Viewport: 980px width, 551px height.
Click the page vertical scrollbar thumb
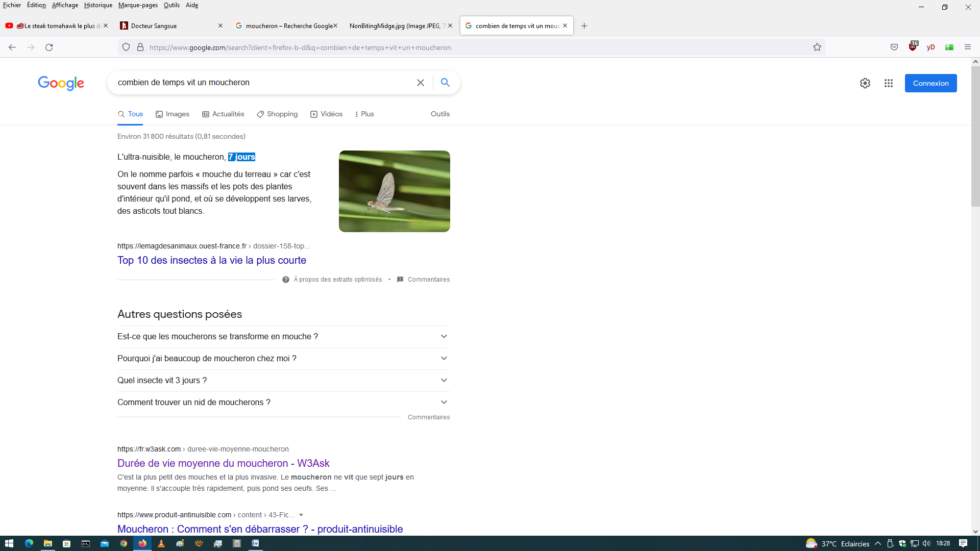pos(975,136)
